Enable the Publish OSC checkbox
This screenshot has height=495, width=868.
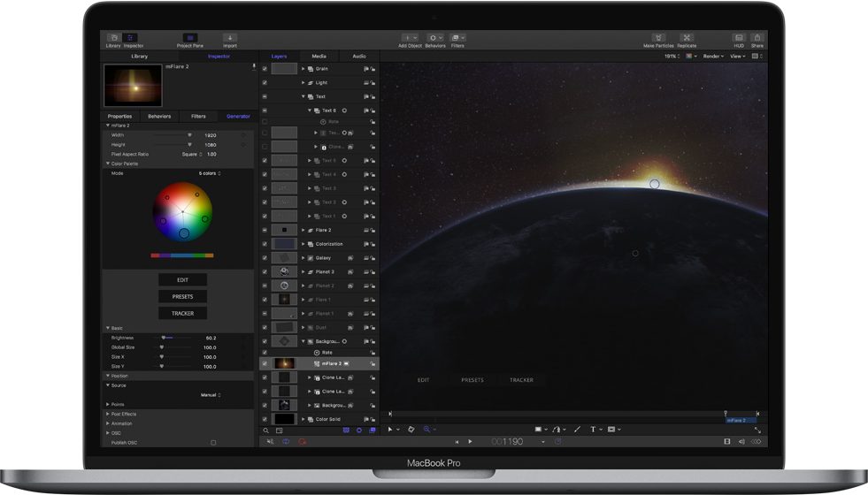(213, 443)
